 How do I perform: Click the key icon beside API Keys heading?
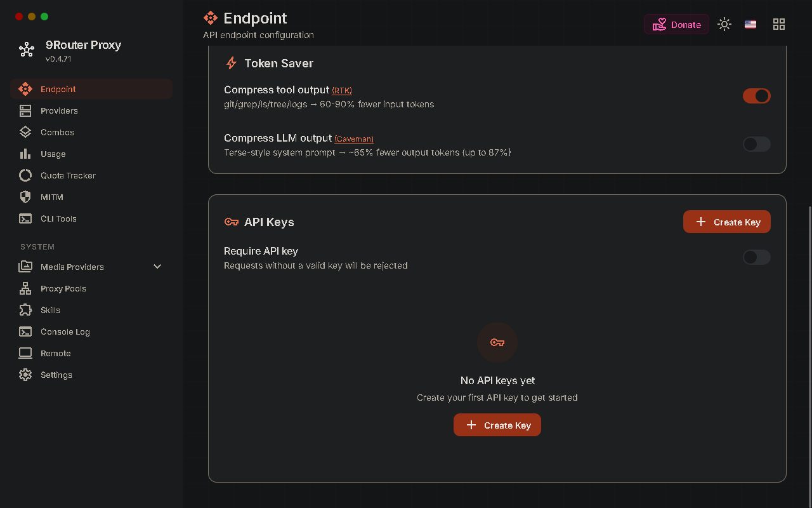(232, 222)
